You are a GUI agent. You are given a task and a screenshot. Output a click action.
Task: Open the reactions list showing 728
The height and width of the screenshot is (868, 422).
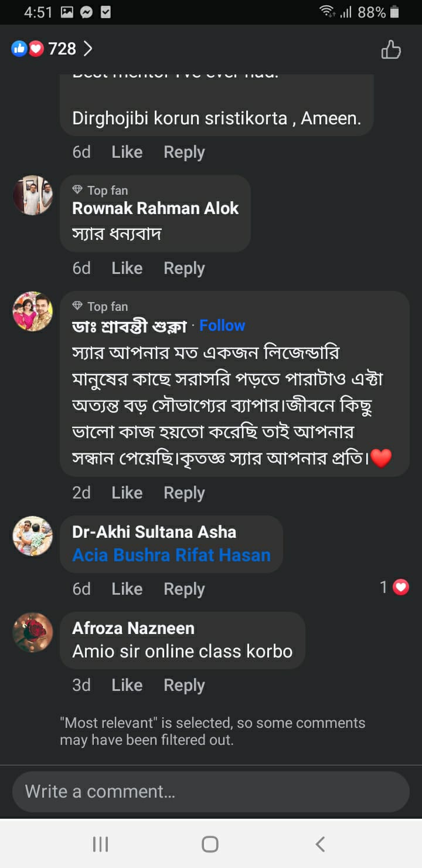point(52,49)
